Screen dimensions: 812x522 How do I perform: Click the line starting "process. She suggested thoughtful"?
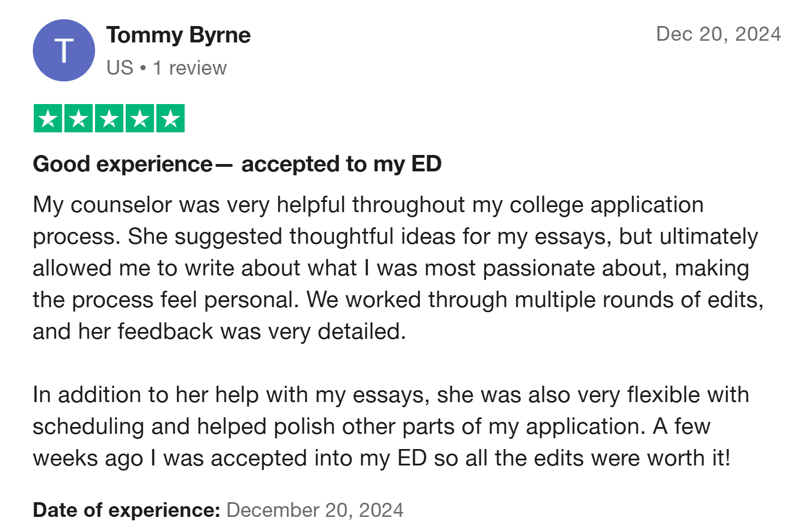point(396,236)
